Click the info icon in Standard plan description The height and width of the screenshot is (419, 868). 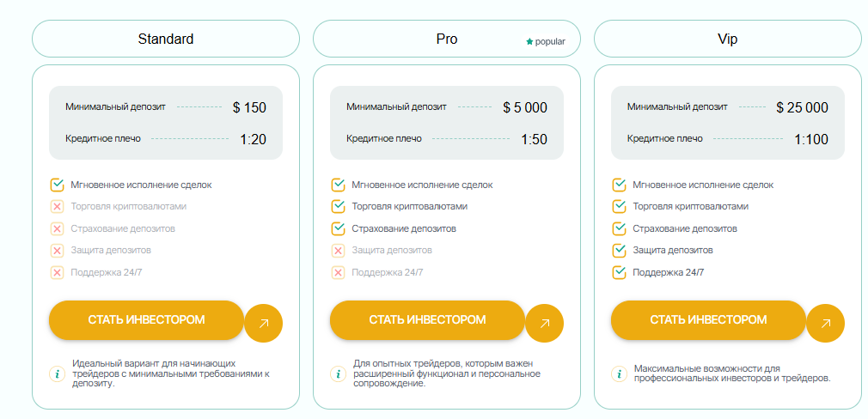pos(58,373)
